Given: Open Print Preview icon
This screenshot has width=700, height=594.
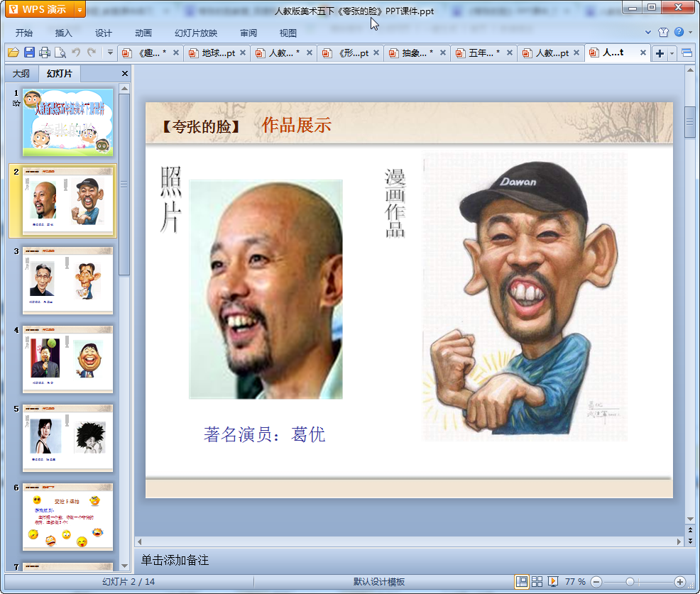Looking at the screenshot, I should pyautogui.click(x=60, y=53).
